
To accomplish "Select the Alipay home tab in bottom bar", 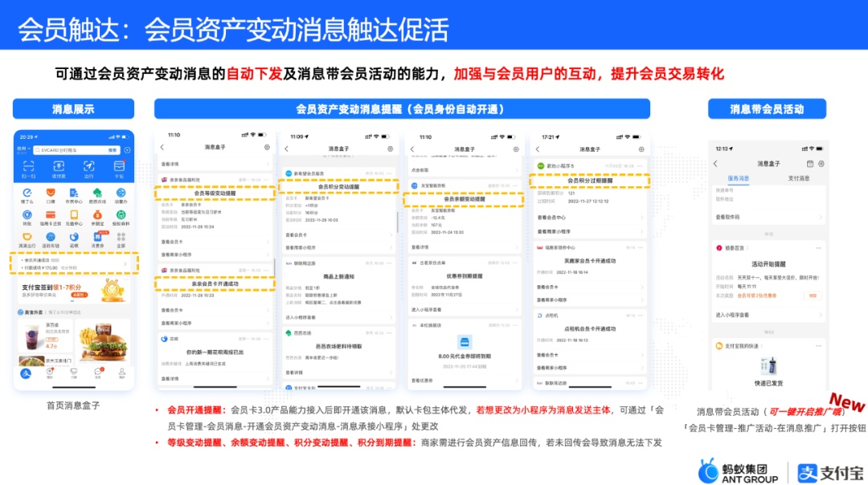I will (x=26, y=374).
